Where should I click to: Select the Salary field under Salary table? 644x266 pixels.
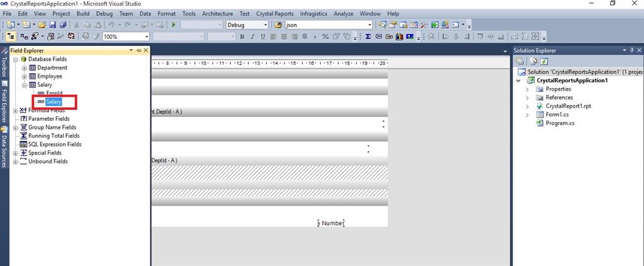tap(54, 102)
